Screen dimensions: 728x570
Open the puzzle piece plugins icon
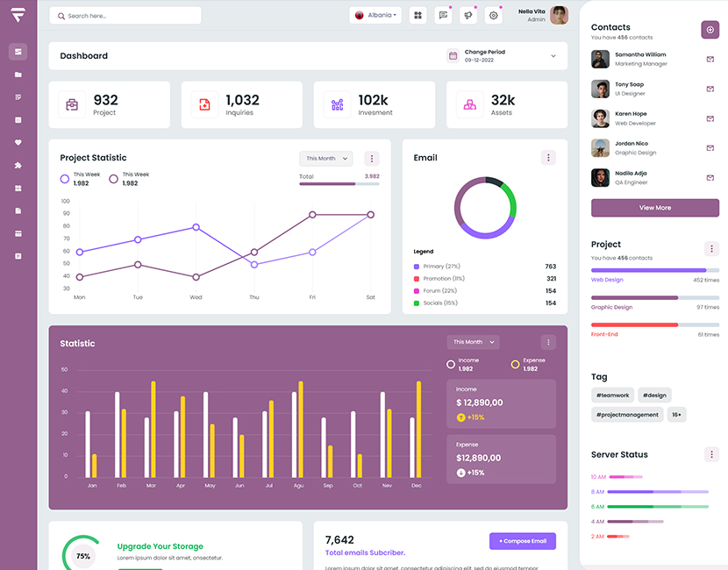tap(18, 165)
